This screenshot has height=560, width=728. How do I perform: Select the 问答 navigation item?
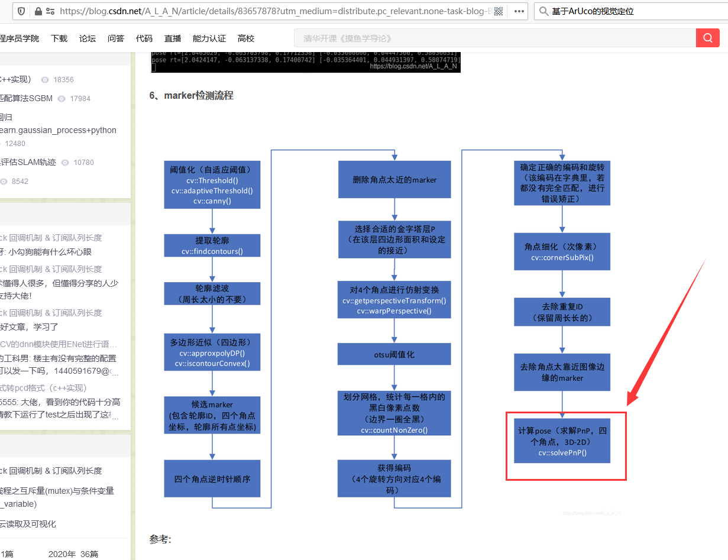pos(116,38)
